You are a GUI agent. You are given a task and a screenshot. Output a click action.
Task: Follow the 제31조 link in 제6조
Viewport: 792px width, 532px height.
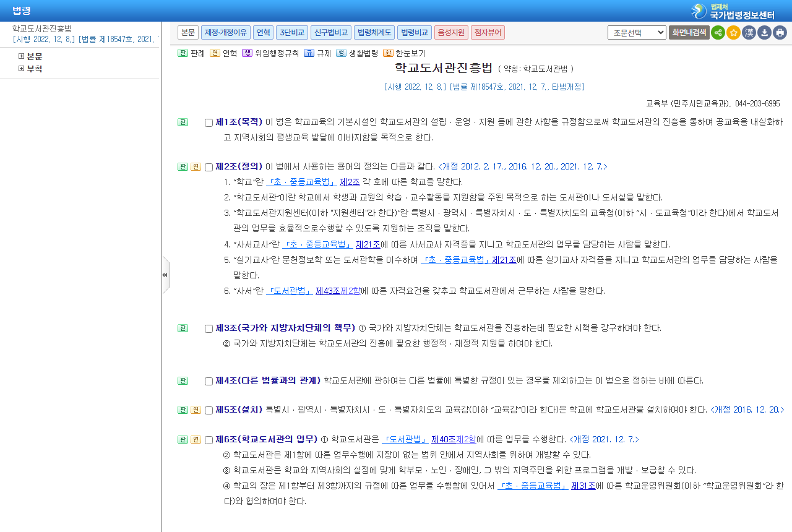click(583, 486)
